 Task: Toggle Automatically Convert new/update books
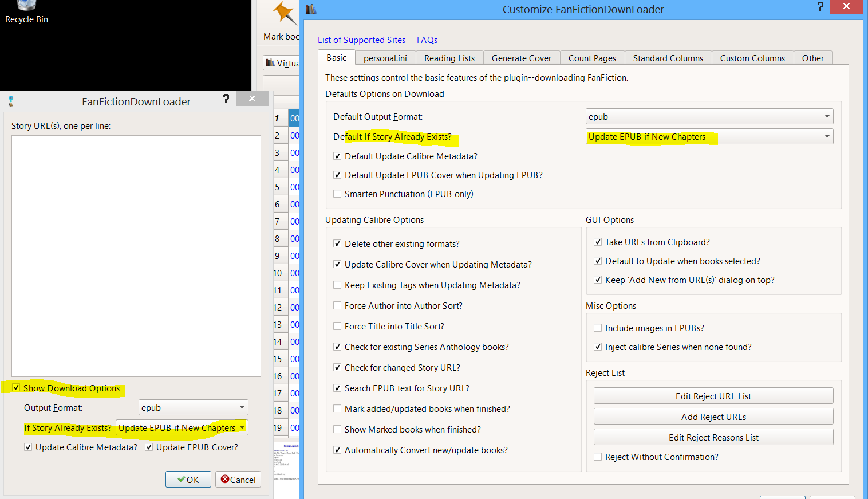(x=337, y=450)
